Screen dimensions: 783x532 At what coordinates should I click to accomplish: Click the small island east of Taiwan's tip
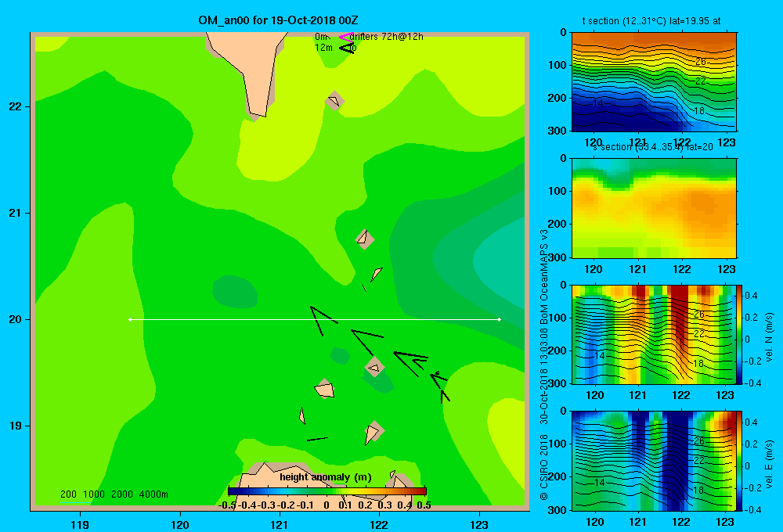point(334,101)
